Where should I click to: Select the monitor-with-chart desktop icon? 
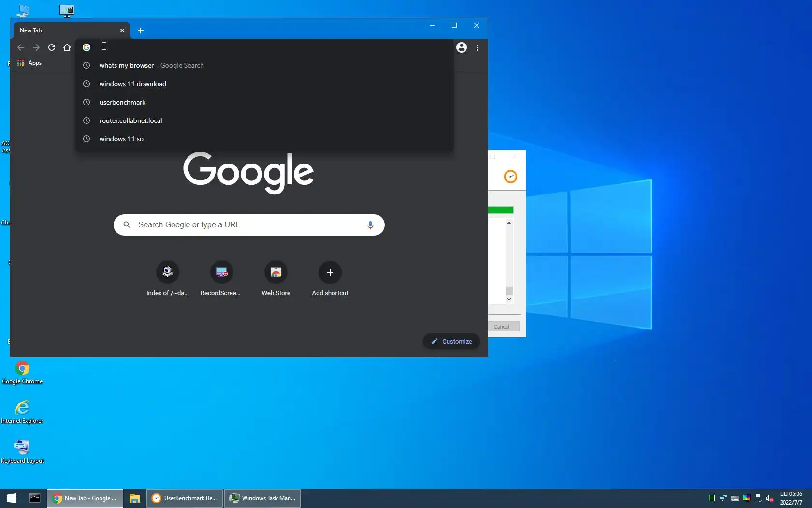pyautogui.click(x=67, y=10)
